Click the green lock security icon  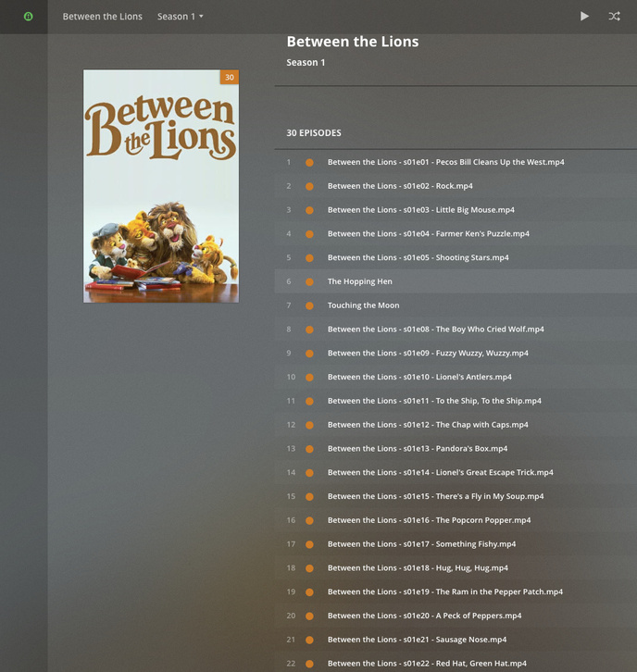(29, 17)
